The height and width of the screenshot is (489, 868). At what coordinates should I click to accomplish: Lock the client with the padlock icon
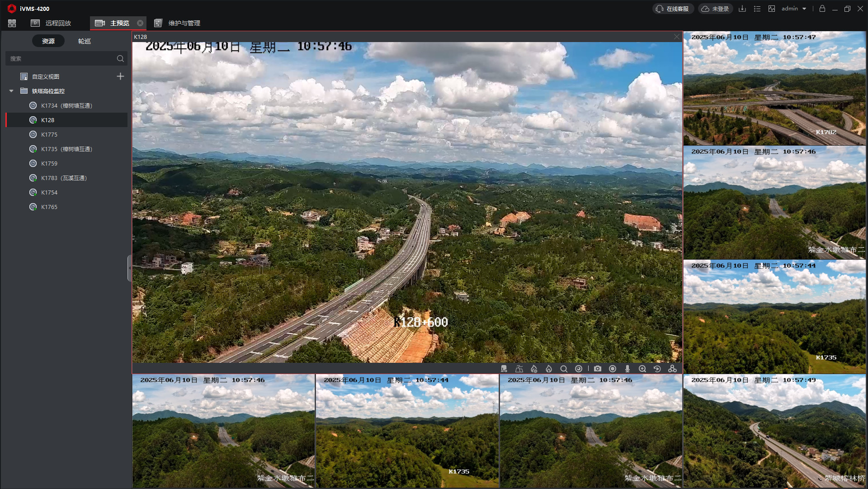click(x=822, y=9)
